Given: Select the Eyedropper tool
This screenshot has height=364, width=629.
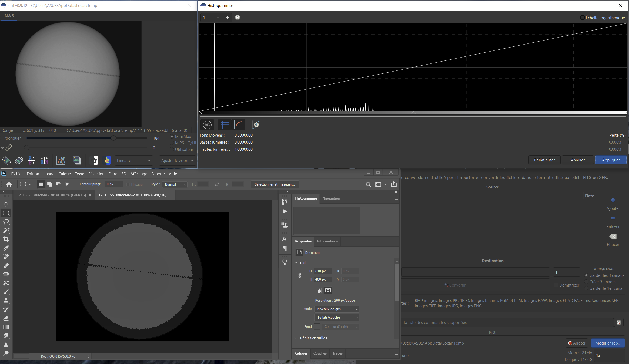Looking at the screenshot, I should [x=6, y=248].
